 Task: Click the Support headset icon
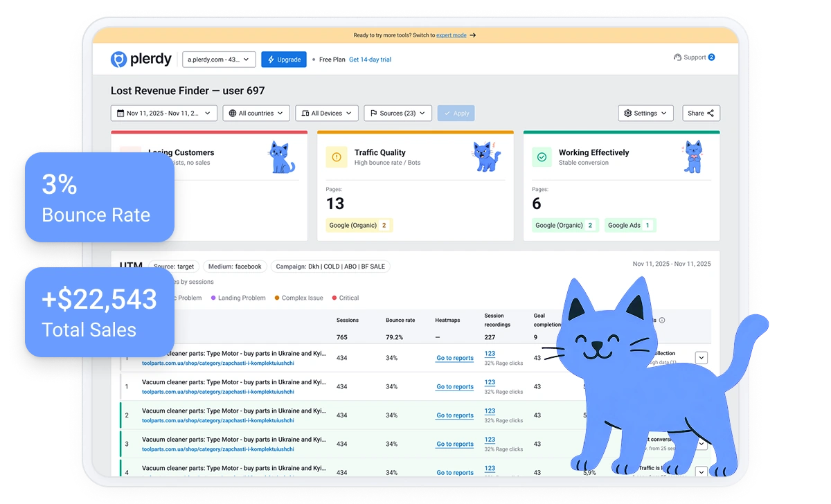677,57
